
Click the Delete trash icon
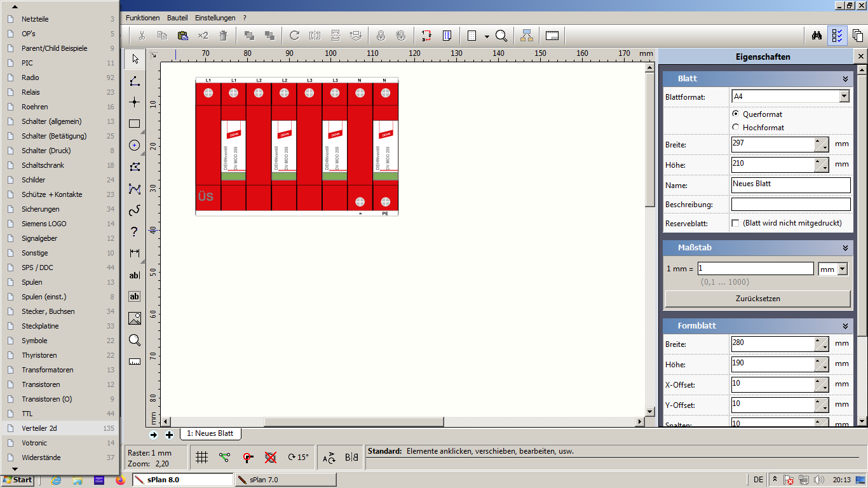tap(223, 36)
